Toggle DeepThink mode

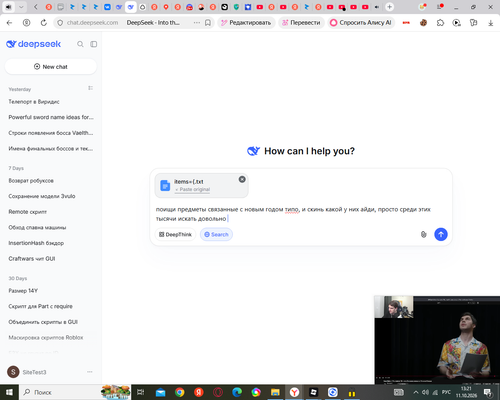click(x=175, y=234)
